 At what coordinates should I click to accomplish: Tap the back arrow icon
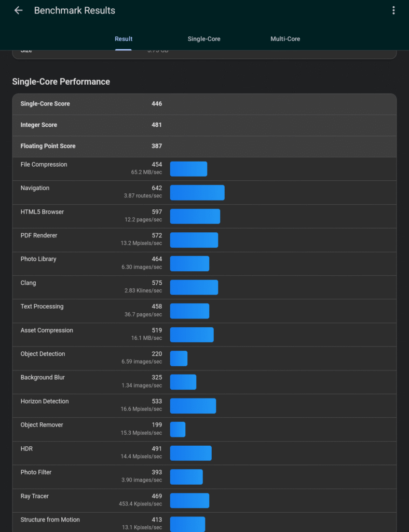point(18,10)
